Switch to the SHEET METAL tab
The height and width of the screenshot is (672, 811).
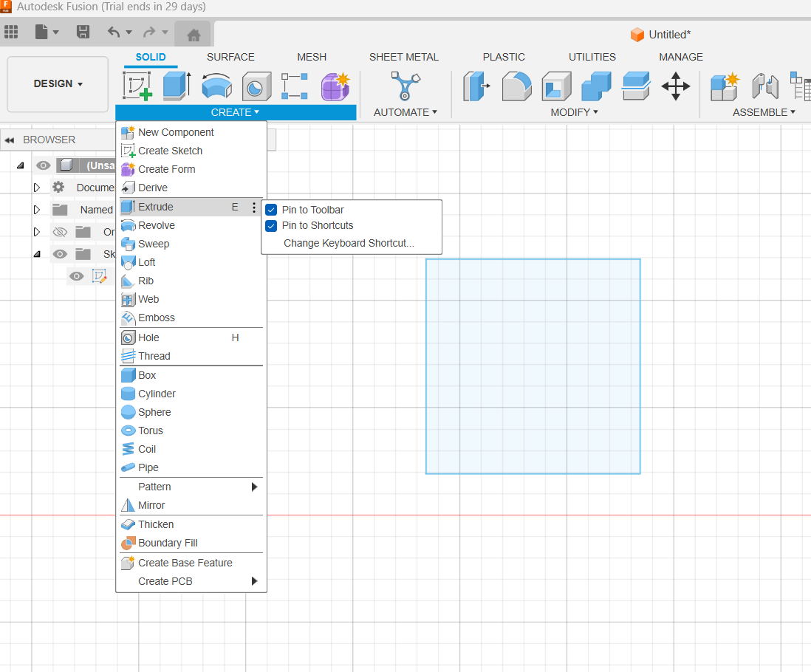404,57
